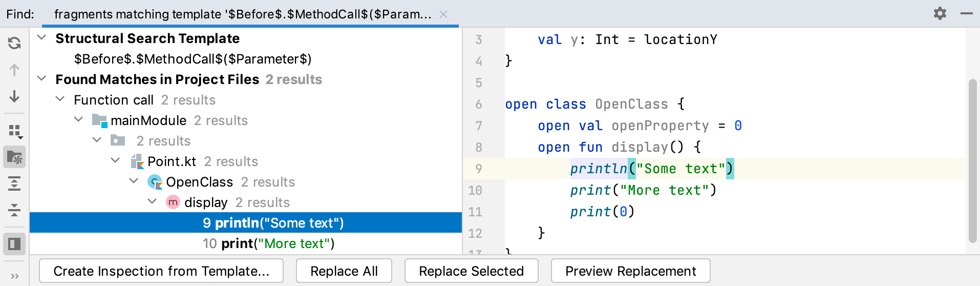Collapse all results in the tree
This screenshot has height=286, width=980.
pyautogui.click(x=14, y=210)
